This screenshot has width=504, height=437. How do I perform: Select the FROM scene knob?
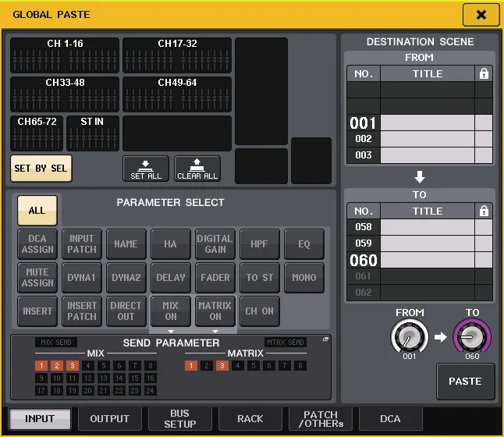pos(410,337)
